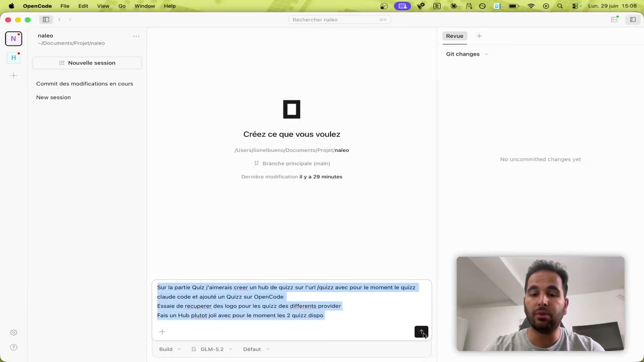This screenshot has width=644, height=362.
Task: Open the Apple menu
Action: (x=11, y=6)
